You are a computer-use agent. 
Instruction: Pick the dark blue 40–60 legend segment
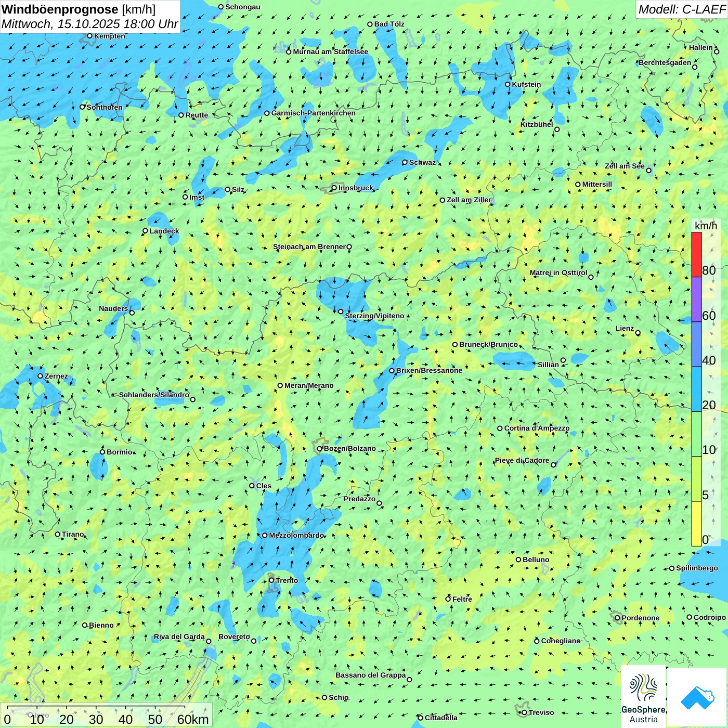[x=696, y=345]
